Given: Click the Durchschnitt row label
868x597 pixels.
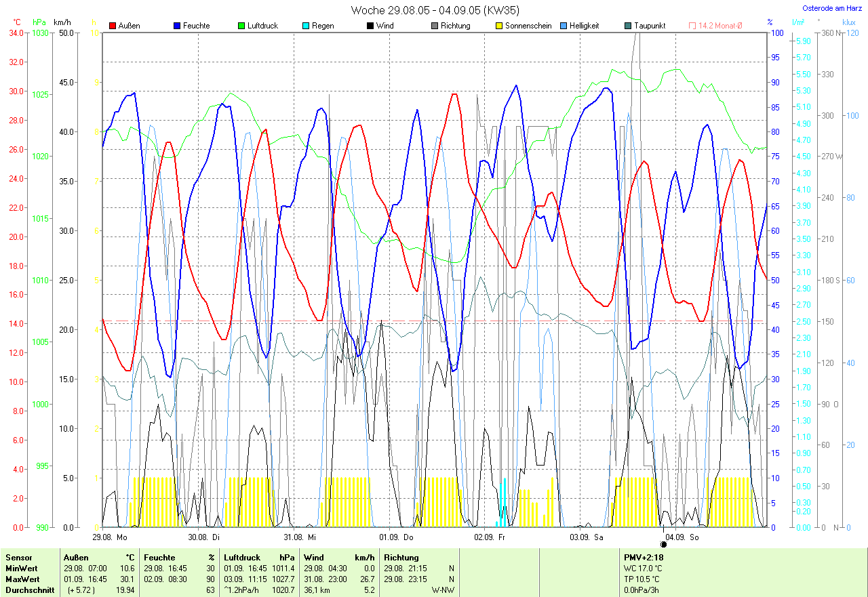Looking at the screenshot, I should pyautogui.click(x=27, y=590).
